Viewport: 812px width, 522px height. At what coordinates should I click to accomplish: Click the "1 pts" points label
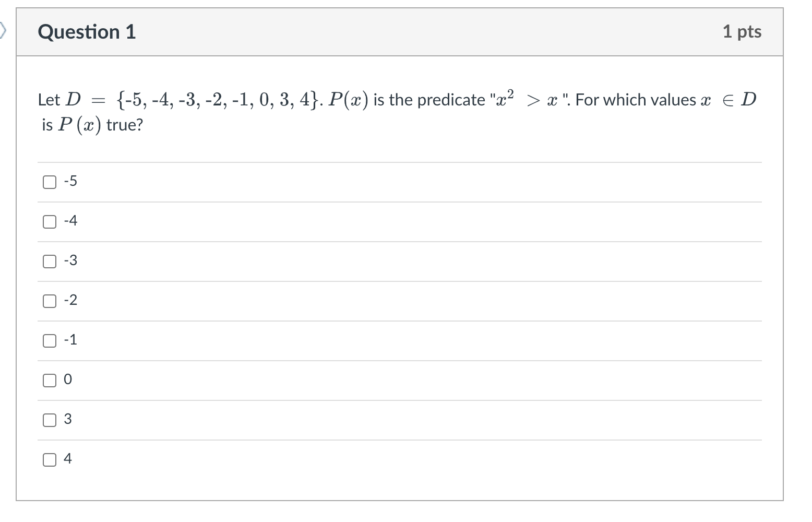(x=742, y=32)
